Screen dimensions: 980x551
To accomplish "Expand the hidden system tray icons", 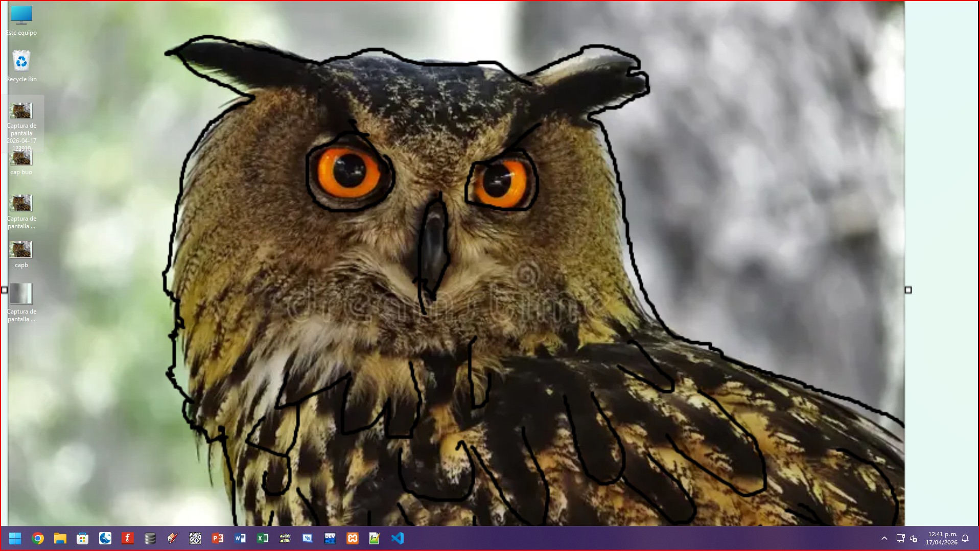I will pyautogui.click(x=884, y=538).
